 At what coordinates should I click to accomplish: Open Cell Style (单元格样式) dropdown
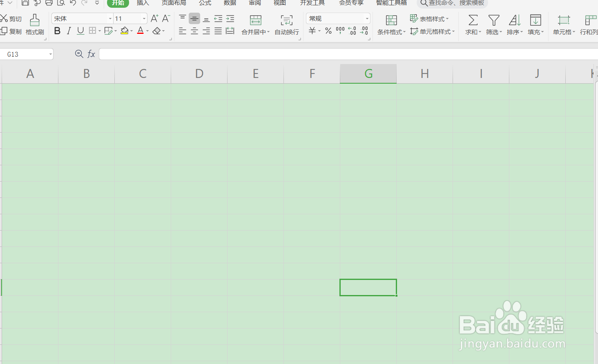432,31
